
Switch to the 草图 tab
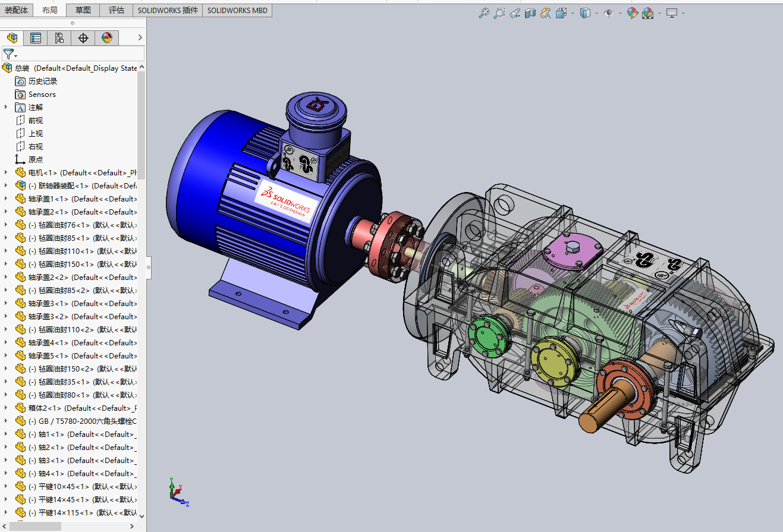tap(83, 10)
